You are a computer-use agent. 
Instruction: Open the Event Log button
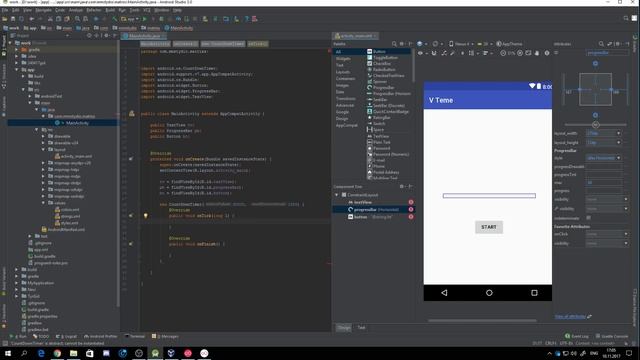coord(577,336)
